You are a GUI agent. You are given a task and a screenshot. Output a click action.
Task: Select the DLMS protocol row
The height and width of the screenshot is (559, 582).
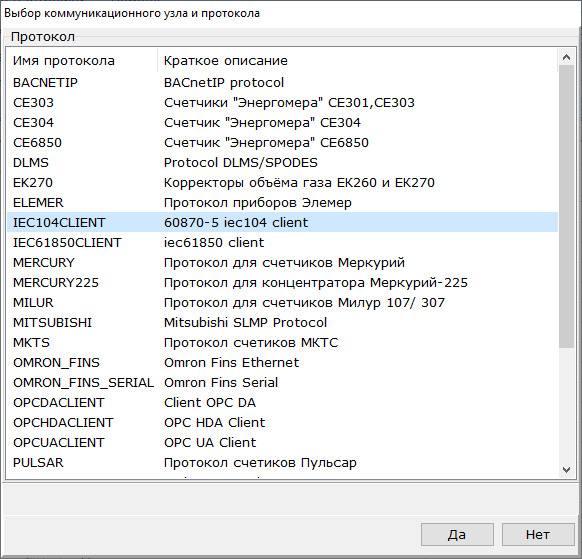[x=282, y=163]
